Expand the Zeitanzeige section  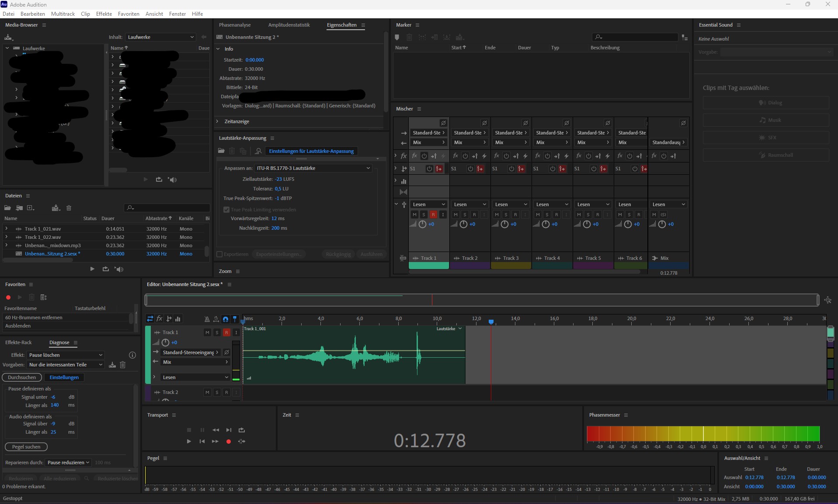tap(217, 121)
